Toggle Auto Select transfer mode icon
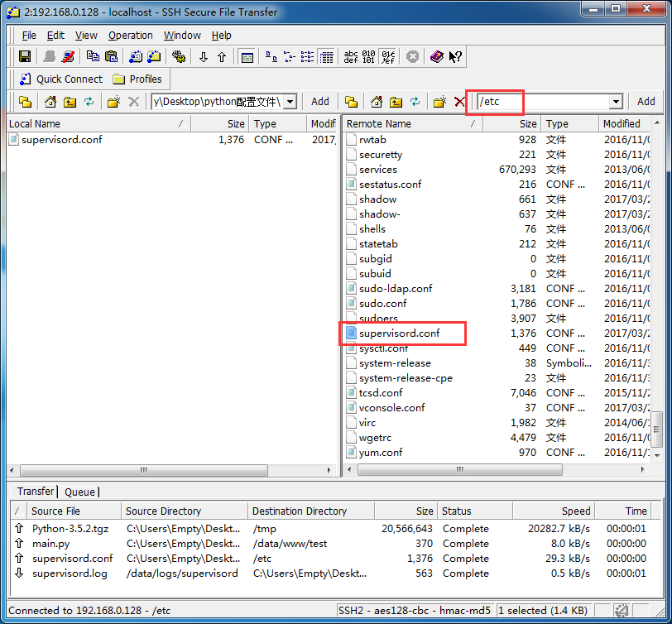The image size is (672, 624). click(388, 56)
